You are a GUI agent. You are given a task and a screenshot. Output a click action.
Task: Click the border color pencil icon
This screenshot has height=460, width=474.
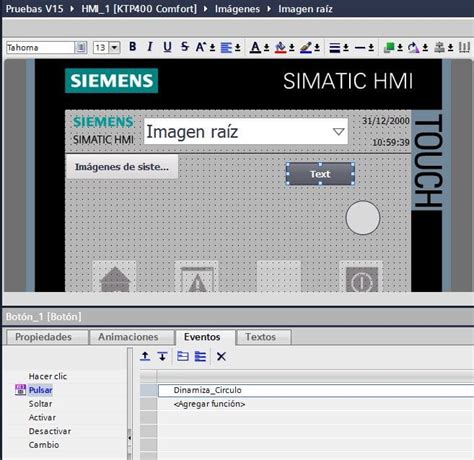pyautogui.click(x=306, y=48)
